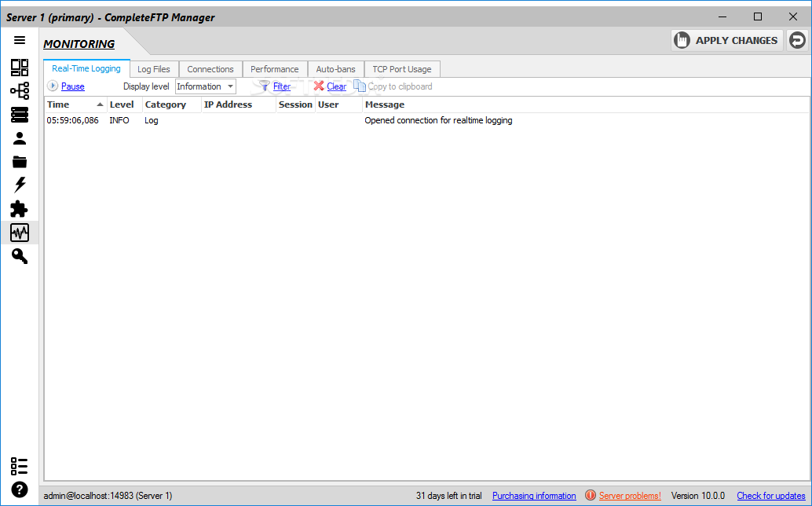Open the dashboard overview sidebar icon

pos(20,68)
